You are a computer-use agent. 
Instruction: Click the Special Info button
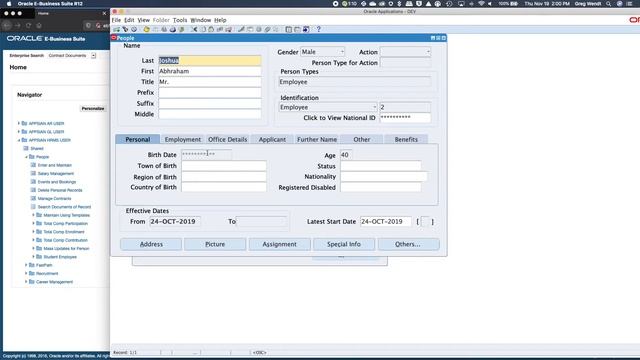[x=344, y=244]
